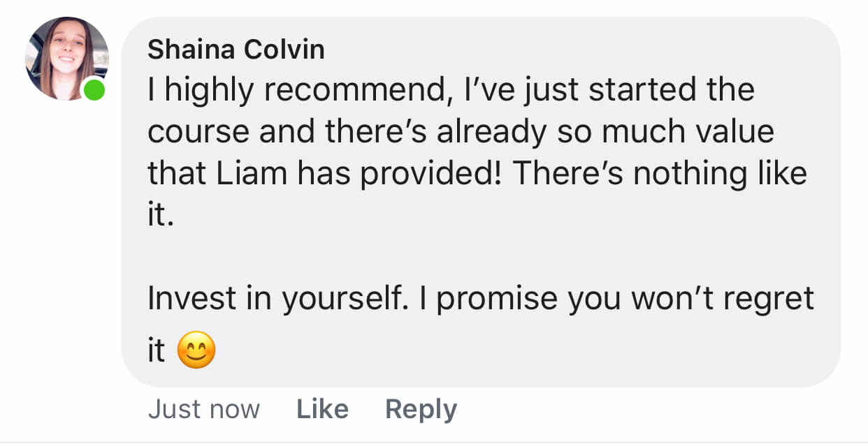The width and height of the screenshot is (868, 444).
Task: Click the "Just now" timestamp
Action: point(203,409)
